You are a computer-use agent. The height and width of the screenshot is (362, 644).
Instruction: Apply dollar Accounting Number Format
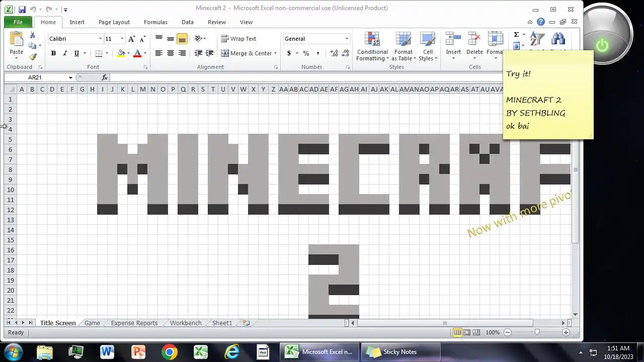[x=289, y=53]
